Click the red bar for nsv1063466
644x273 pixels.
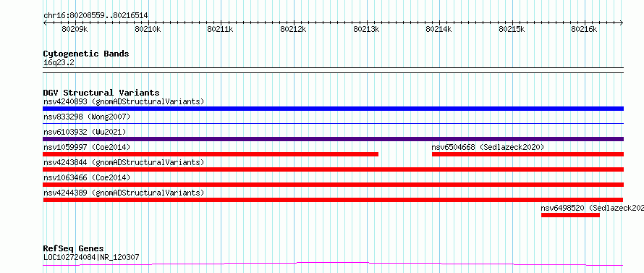tap(333, 185)
